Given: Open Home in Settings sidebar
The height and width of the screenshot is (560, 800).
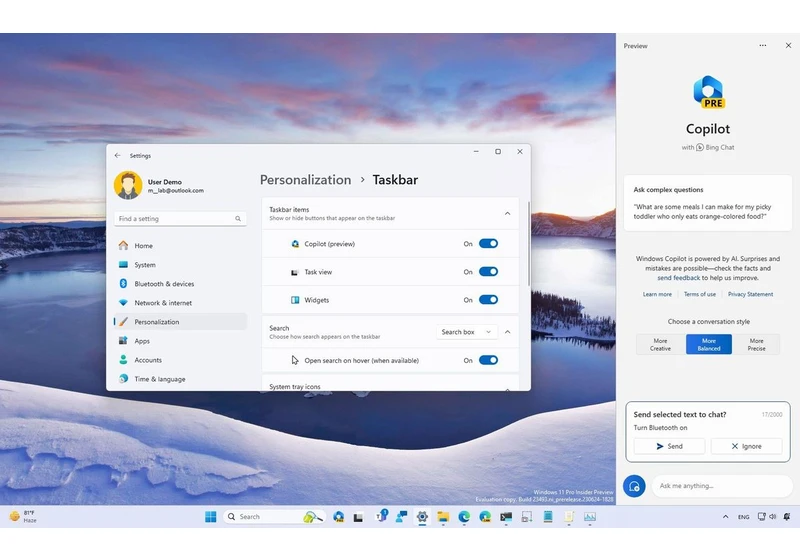Looking at the screenshot, I should coord(180,246).
